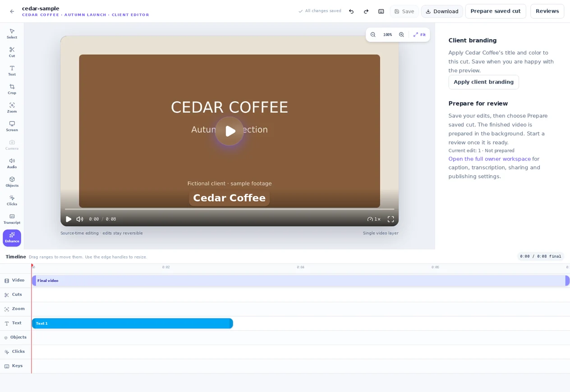Click the All changes saved status

click(320, 11)
